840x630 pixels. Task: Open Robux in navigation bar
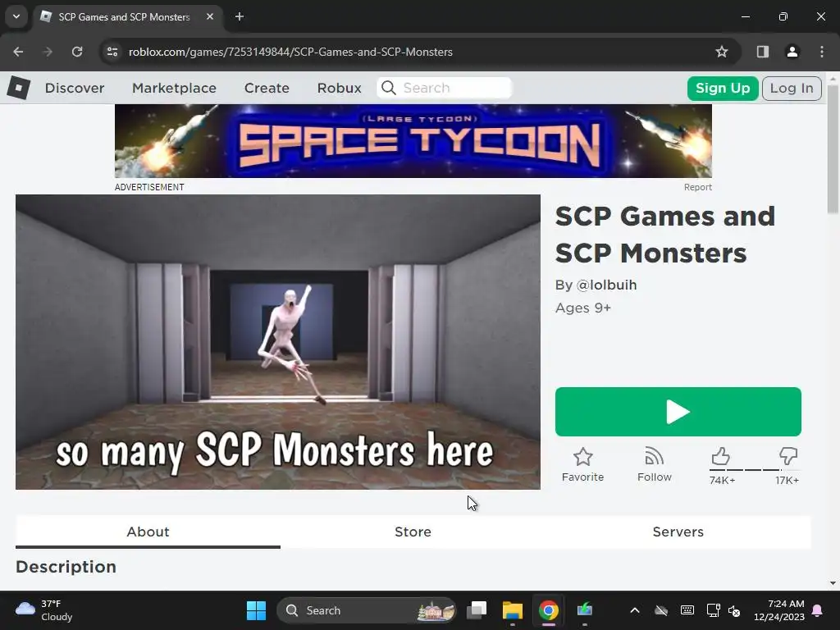(x=339, y=88)
